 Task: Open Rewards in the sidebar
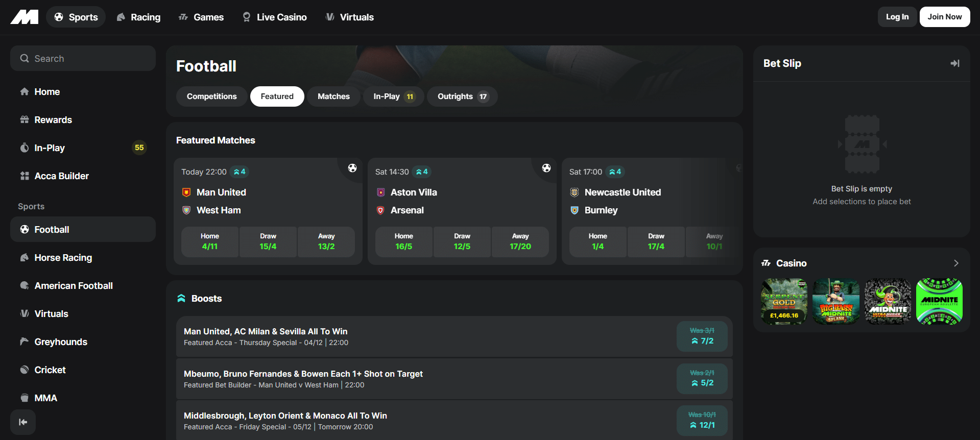(x=83, y=120)
